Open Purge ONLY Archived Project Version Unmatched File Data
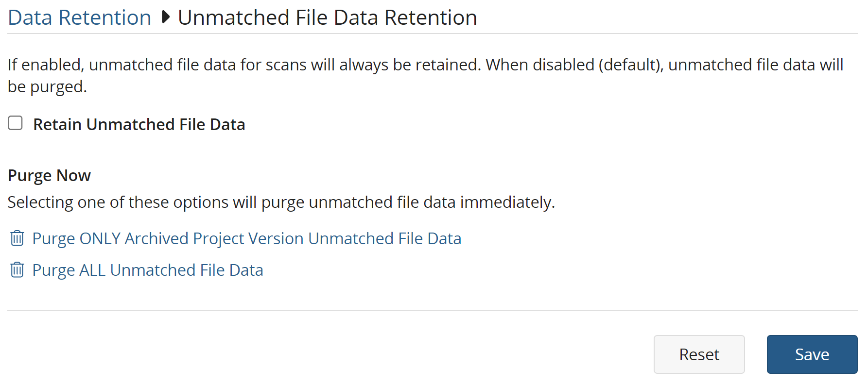Image resolution: width=868 pixels, height=385 pixels. tap(246, 239)
